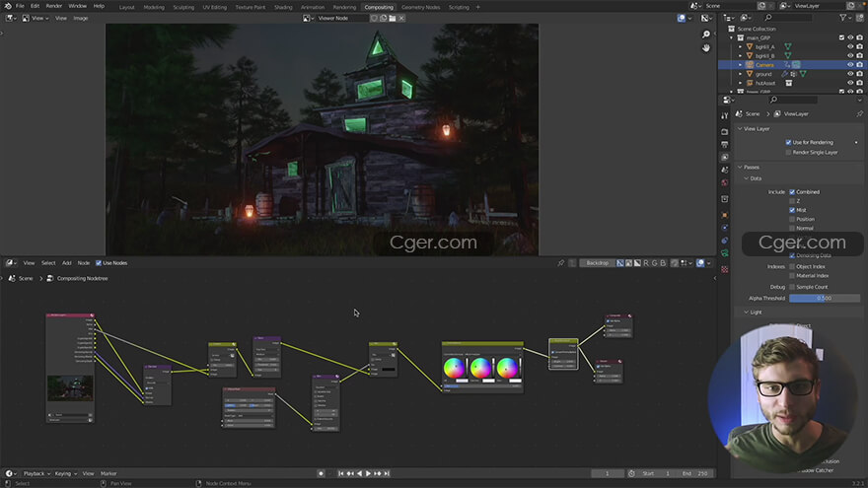Click the Blender logo menu

click(8, 6)
